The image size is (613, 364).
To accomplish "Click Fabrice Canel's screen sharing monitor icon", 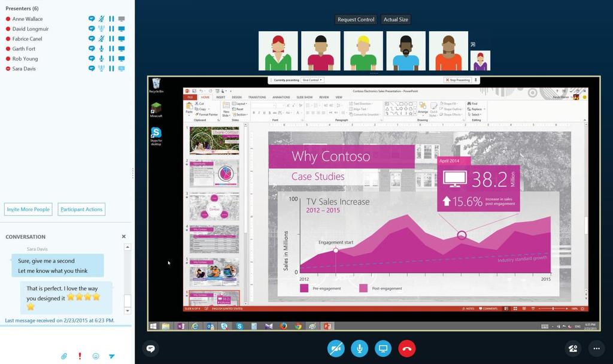I will [122, 39].
